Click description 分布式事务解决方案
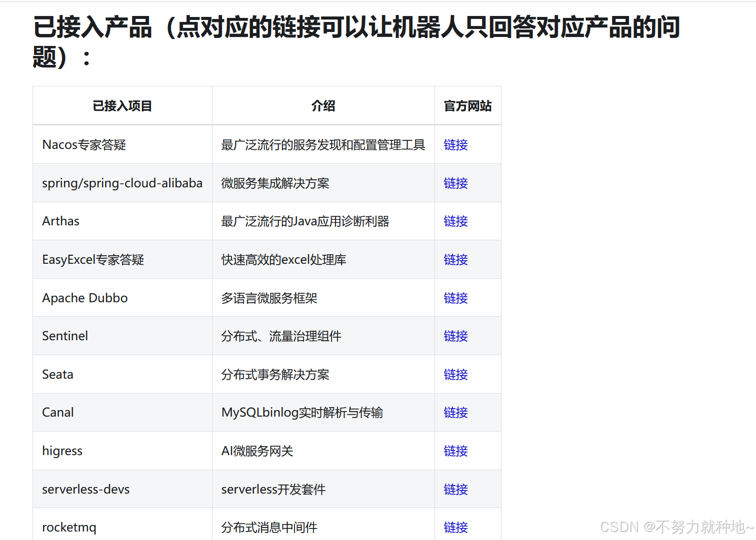The height and width of the screenshot is (540, 756). (x=275, y=375)
